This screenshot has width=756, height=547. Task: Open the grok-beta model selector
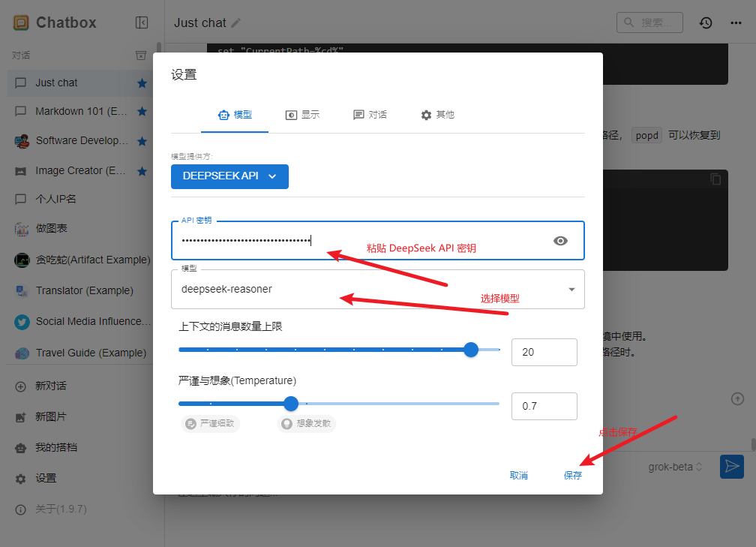click(x=673, y=466)
